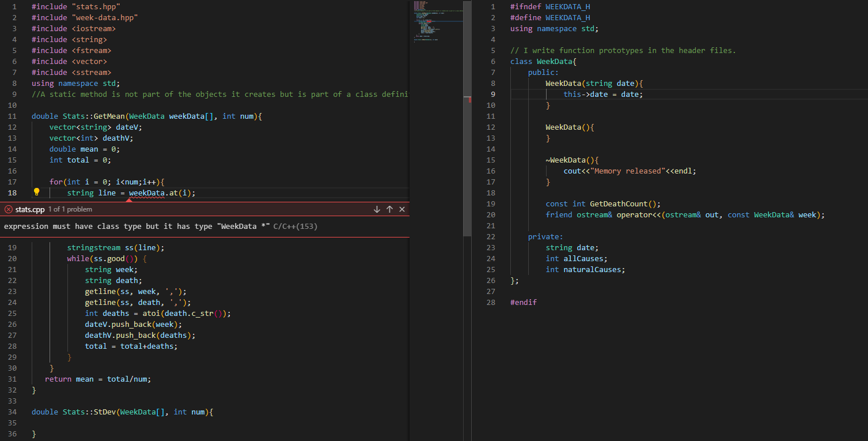This screenshot has height=441, width=868.
Task: Click the "stringstream ss(line);" statement
Action: (116, 248)
